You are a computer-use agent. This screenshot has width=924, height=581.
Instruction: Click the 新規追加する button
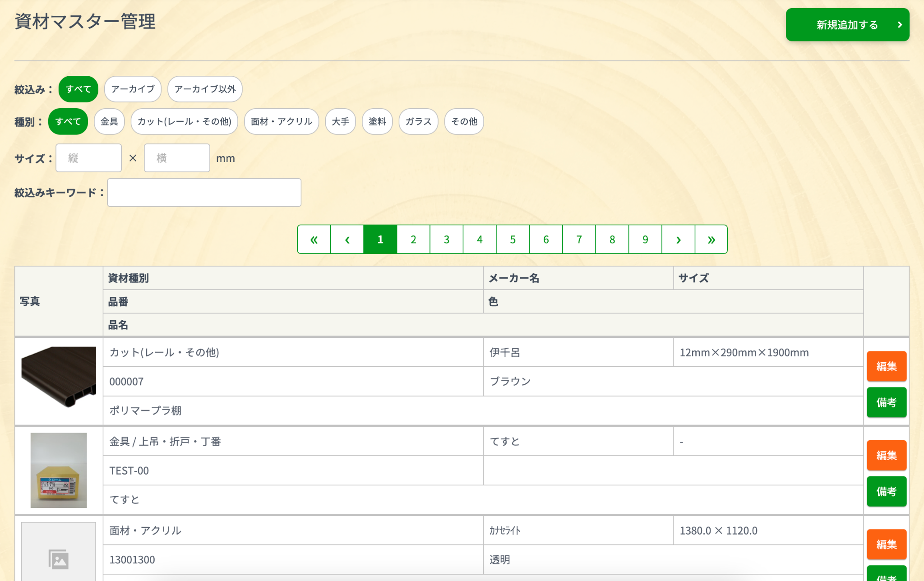click(847, 25)
